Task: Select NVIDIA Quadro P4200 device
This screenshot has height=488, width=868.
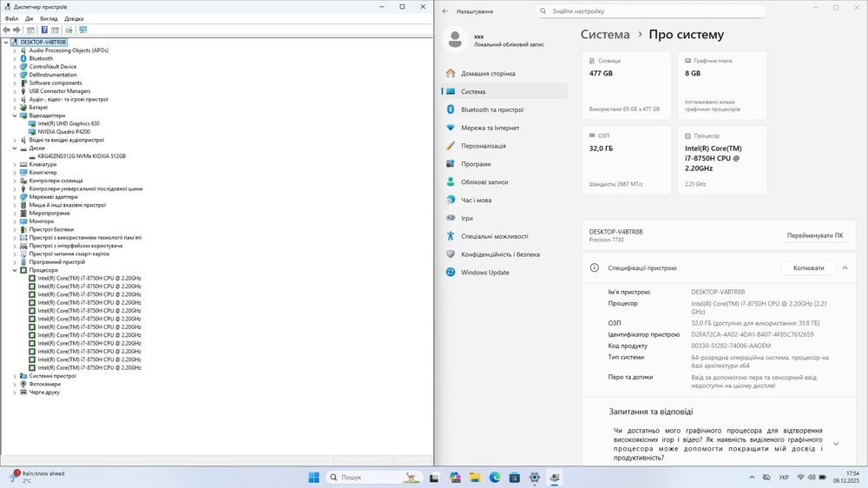Action: pyautogui.click(x=63, y=132)
